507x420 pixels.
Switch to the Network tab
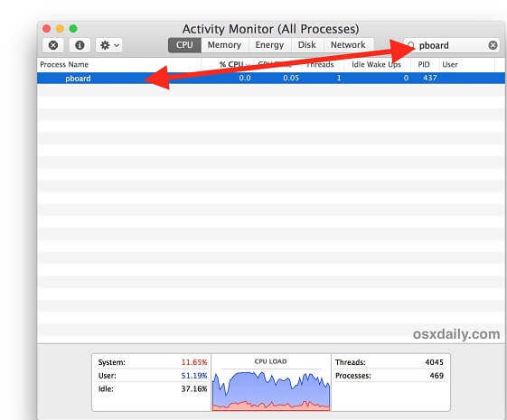click(x=348, y=44)
